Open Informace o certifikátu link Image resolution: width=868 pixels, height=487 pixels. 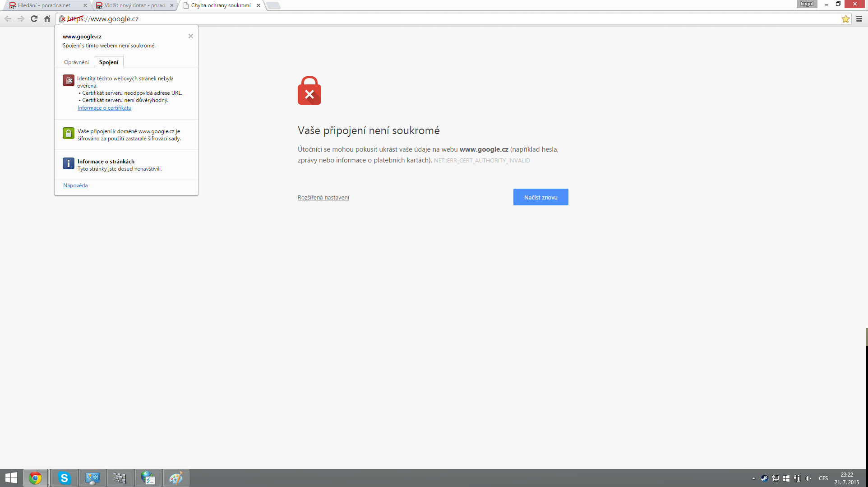click(x=104, y=108)
